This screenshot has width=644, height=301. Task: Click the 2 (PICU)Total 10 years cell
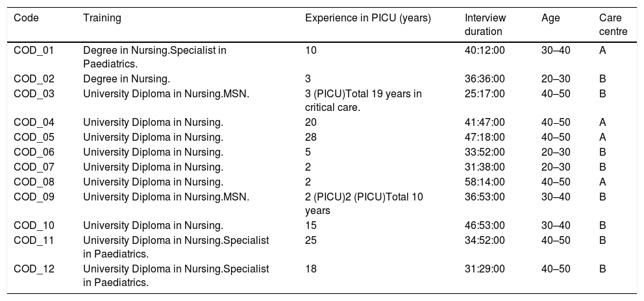coord(364,202)
